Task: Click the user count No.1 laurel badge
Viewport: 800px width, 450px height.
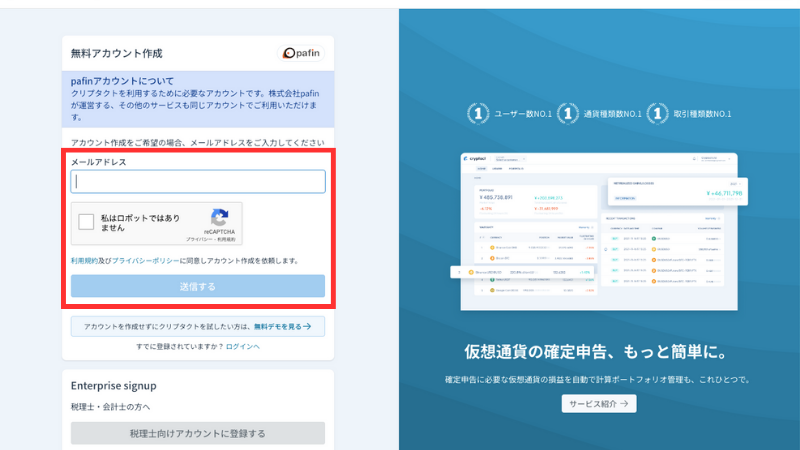Action: (x=479, y=113)
